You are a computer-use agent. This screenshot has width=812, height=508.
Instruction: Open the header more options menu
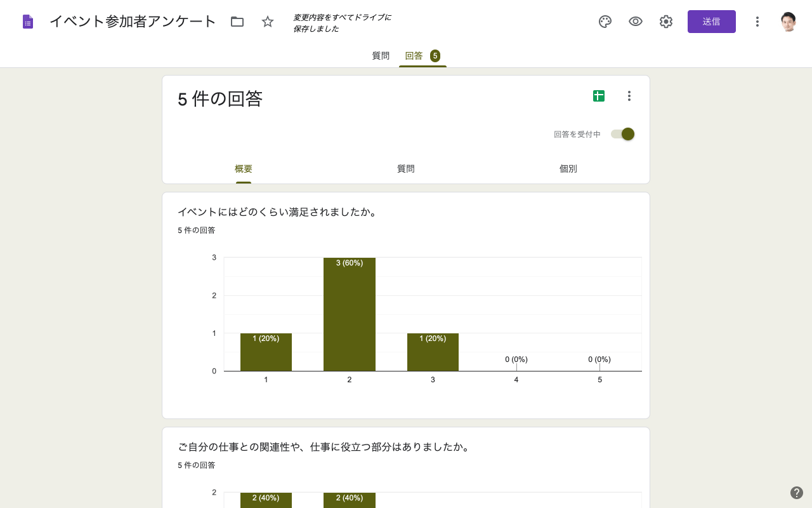pos(757,22)
